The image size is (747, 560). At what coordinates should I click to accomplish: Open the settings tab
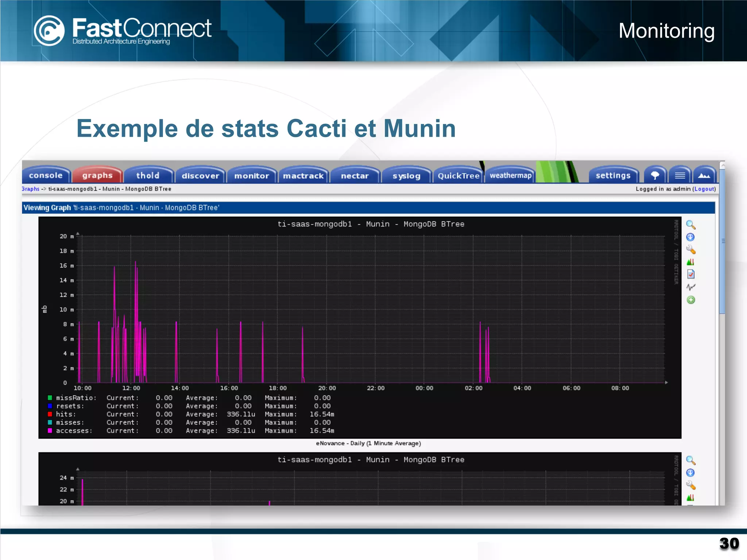tap(614, 175)
